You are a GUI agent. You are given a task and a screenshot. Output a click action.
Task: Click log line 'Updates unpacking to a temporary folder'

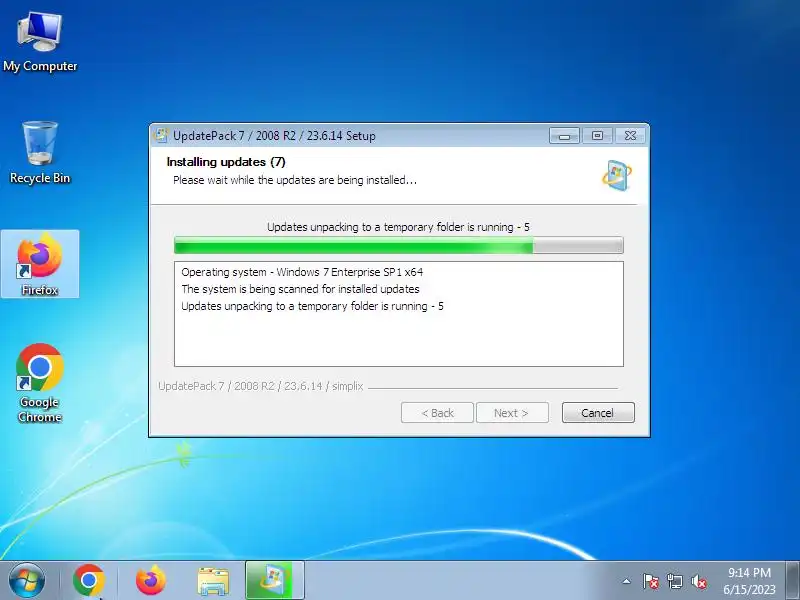pyautogui.click(x=312, y=306)
